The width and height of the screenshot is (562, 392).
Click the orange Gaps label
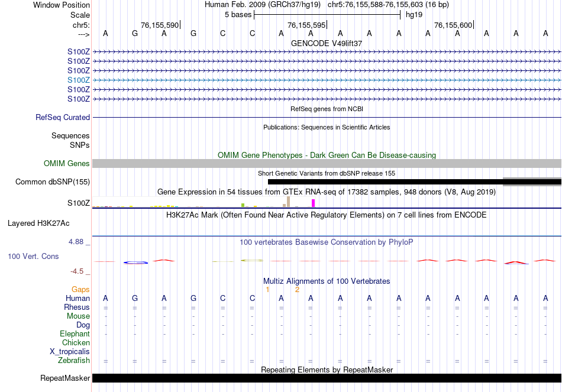point(80,289)
